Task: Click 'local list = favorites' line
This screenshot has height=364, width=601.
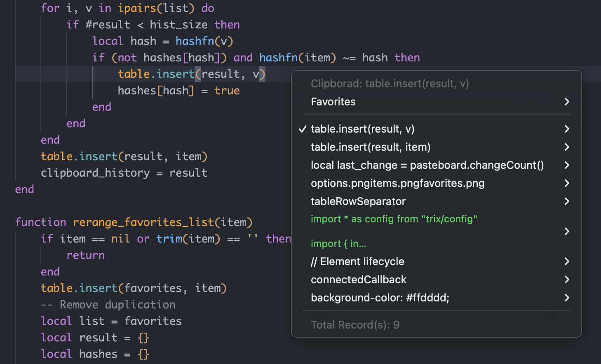Action: click(111, 321)
